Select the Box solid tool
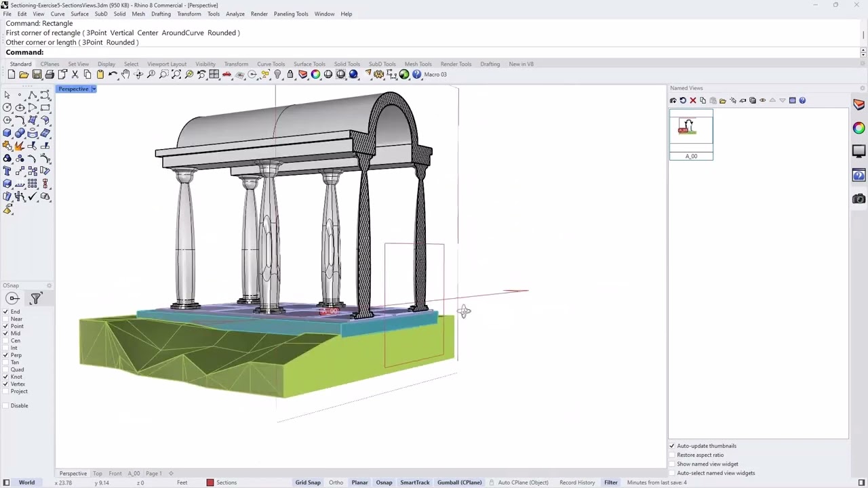The width and height of the screenshot is (868, 488). coord(7,133)
